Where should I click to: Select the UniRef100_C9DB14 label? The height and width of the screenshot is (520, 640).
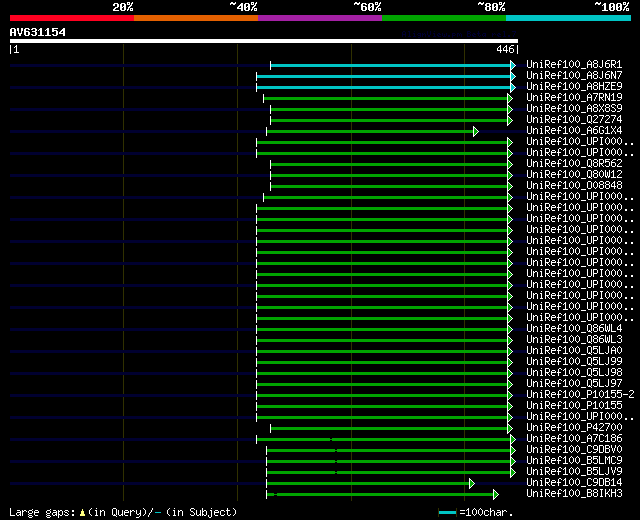click(574, 483)
